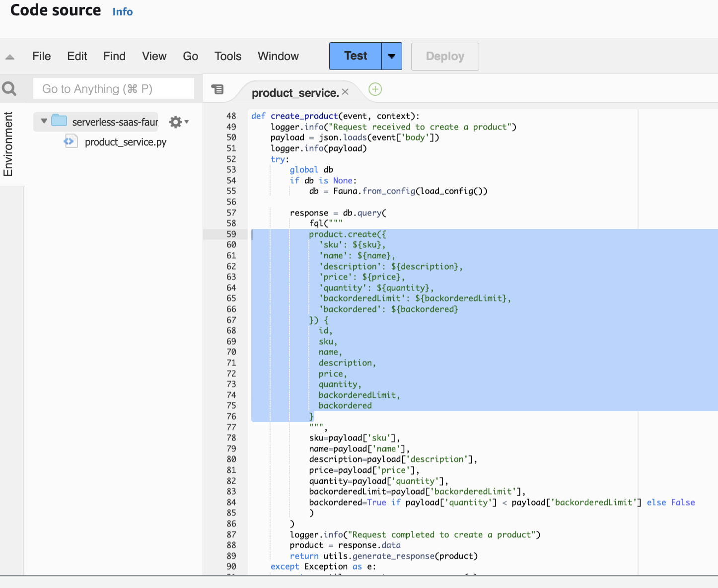The width and height of the screenshot is (718, 588).
Task: Click the 'try:' code line
Action: click(280, 159)
